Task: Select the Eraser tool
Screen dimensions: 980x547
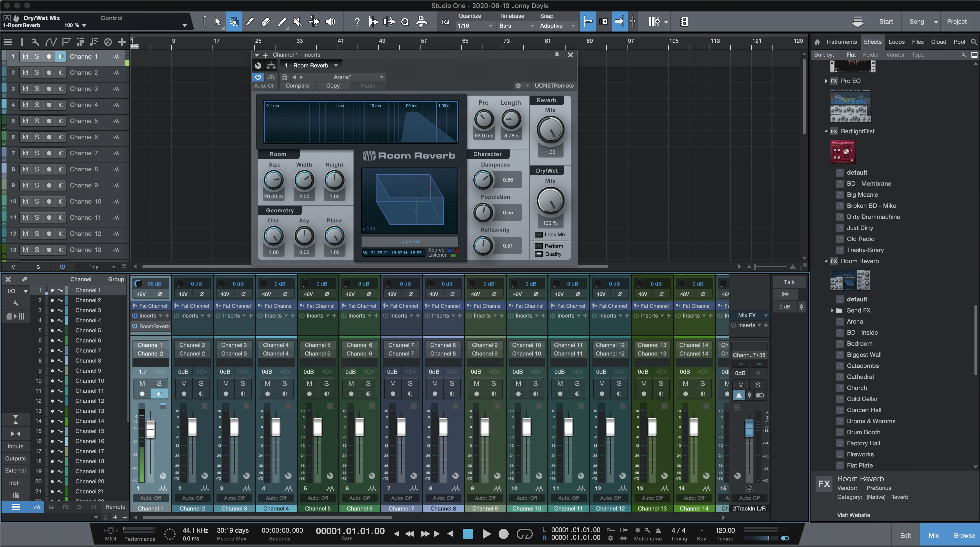Action: click(x=266, y=22)
